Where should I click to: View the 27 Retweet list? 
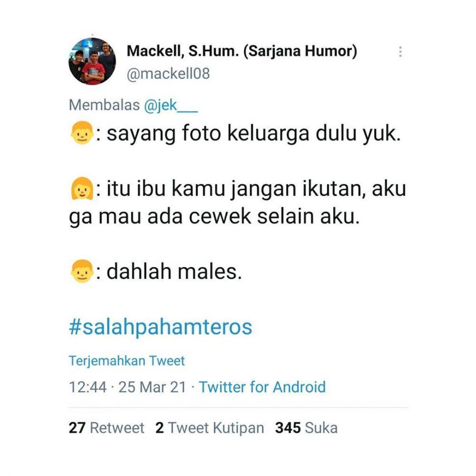point(106,428)
